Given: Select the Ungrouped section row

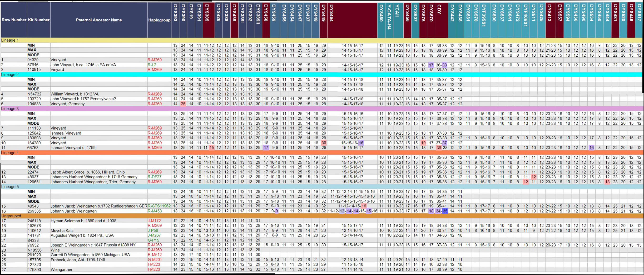Looking at the screenshot, I should pyautogui.click(x=322, y=216).
